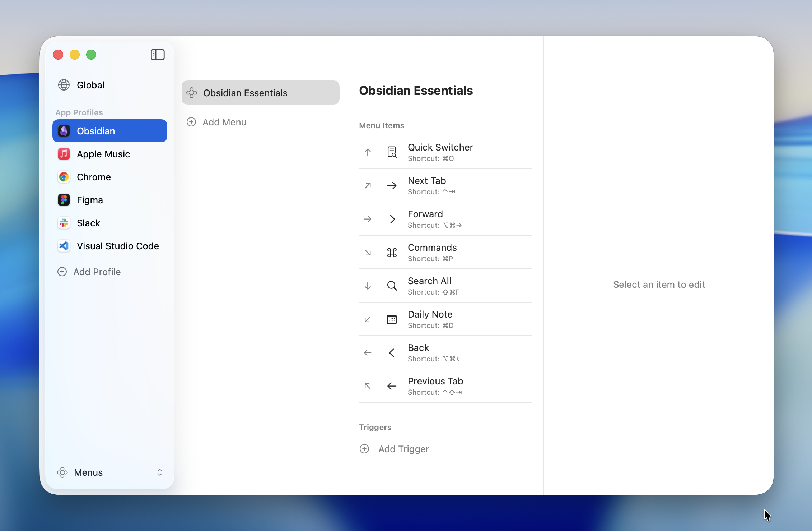Select the Obsidian app profile icon
Viewport: 812px width, 531px height.
point(64,131)
